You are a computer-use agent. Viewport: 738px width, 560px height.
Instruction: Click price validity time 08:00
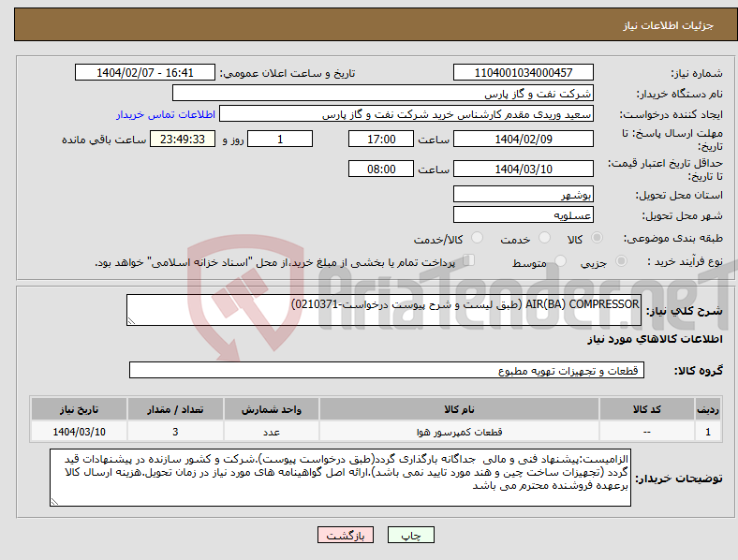pos(381,169)
